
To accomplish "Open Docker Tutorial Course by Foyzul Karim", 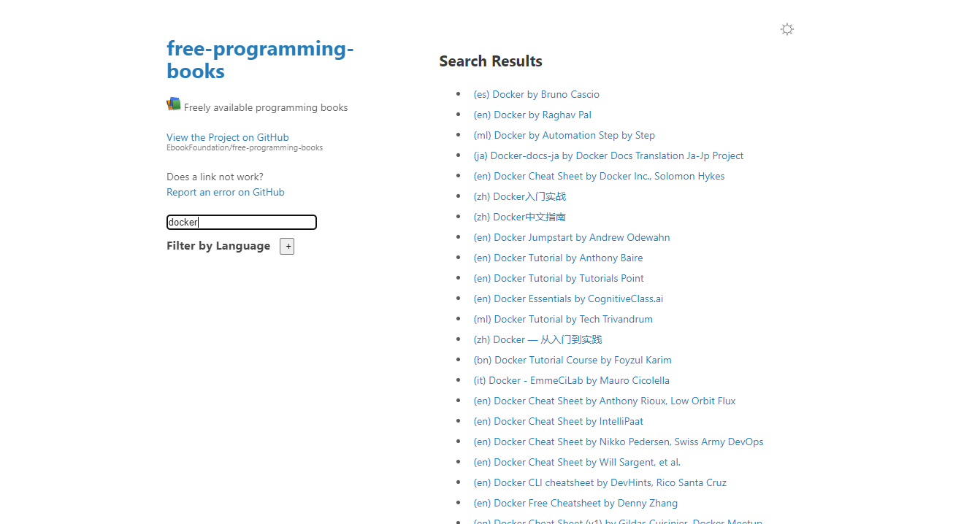I will pyautogui.click(x=572, y=360).
